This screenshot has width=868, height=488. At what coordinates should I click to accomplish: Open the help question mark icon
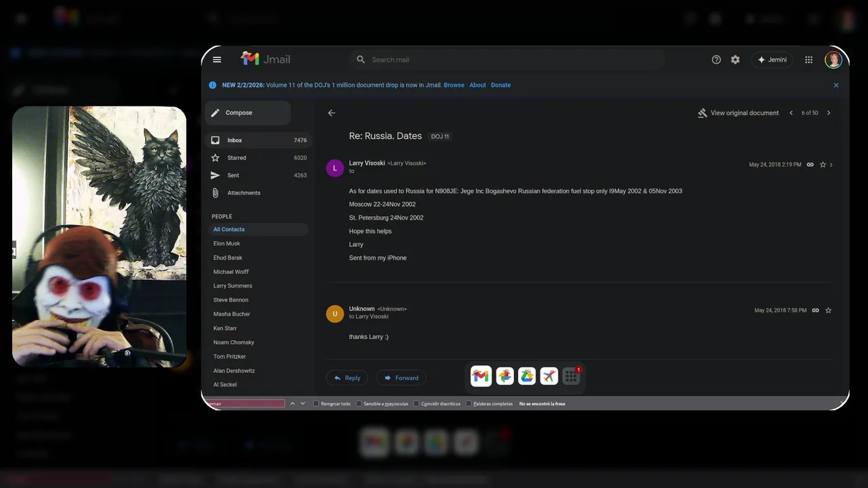(x=716, y=60)
